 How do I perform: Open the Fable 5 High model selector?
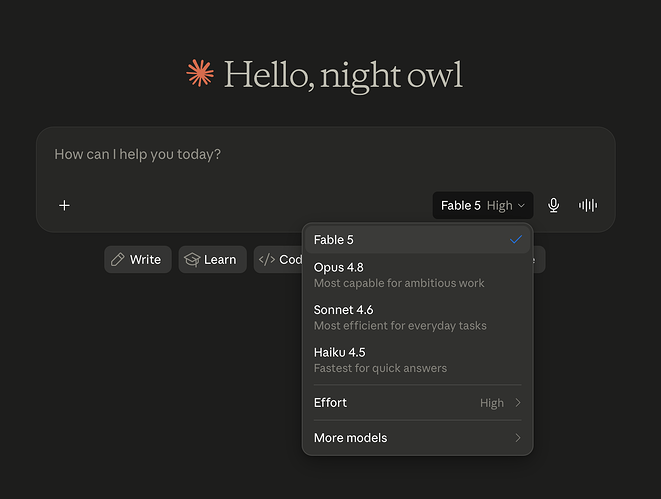point(483,205)
